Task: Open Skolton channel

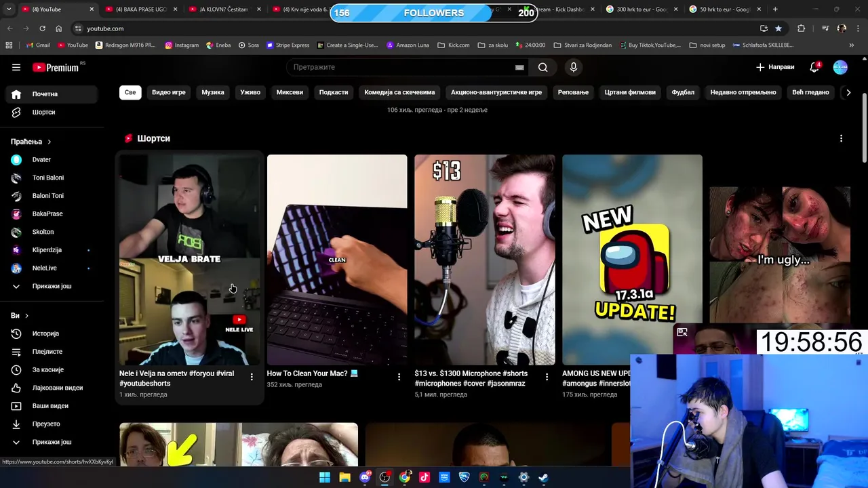Action: [53, 232]
